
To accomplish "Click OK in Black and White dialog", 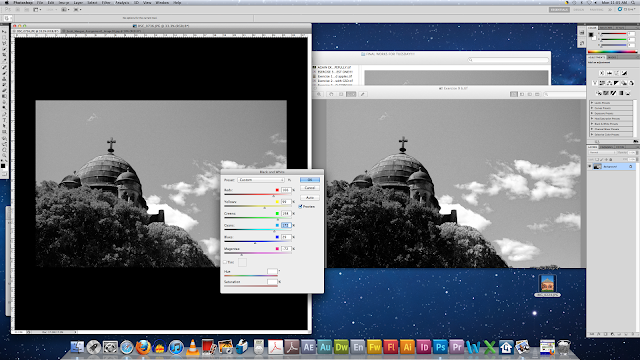I will (310, 180).
